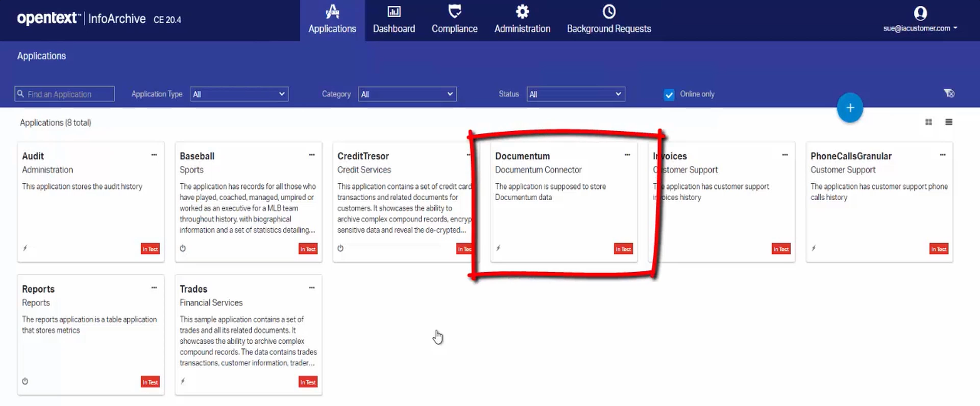This screenshot has width=980, height=406.
Task: Click the Trades card description text
Action: pyautogui.click(x=248, y=341)
